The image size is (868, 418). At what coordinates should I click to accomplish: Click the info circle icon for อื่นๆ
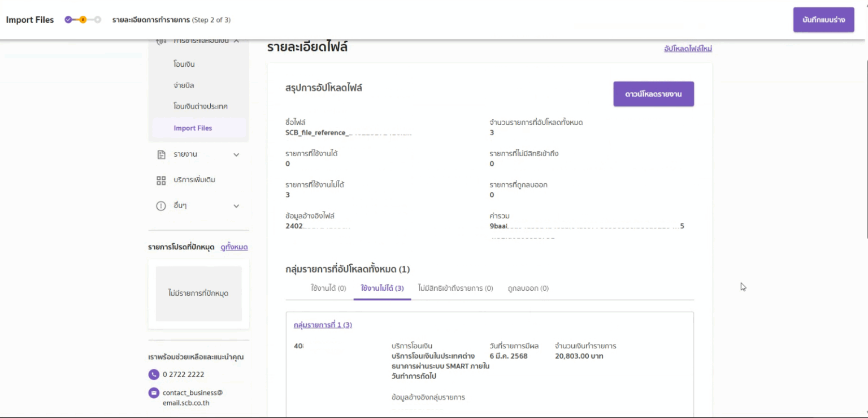coord(161,206)
